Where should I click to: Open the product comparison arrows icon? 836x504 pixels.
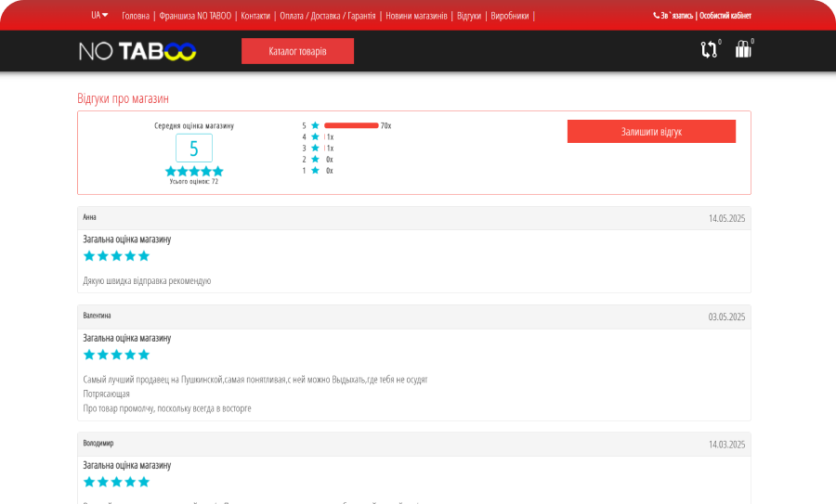pos(709,49)
